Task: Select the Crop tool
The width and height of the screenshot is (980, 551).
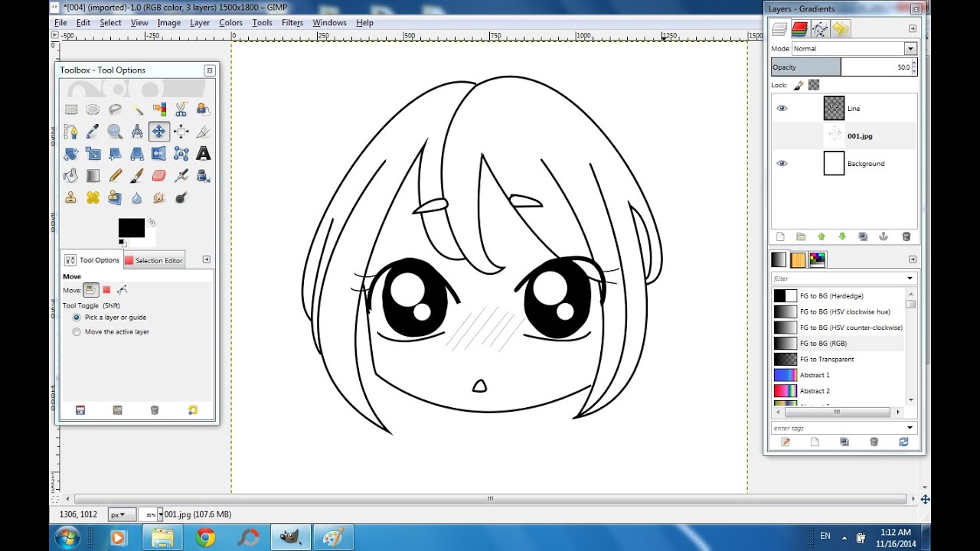Action: pos(203,132)
